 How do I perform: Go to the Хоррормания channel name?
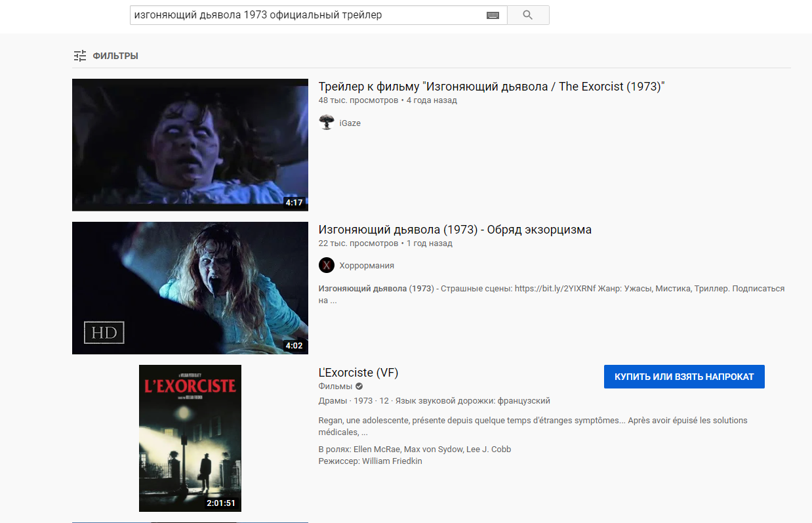tap(367, 266)
